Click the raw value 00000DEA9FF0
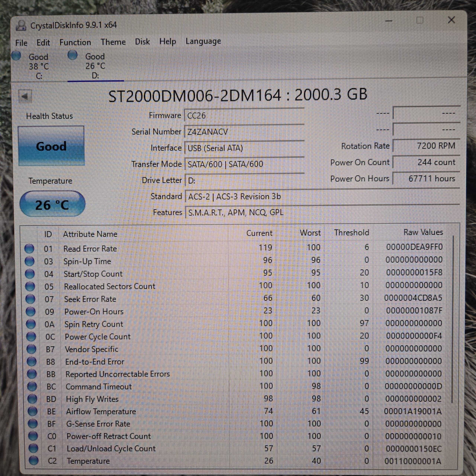 pyautogui.click(x=414, y=247)
